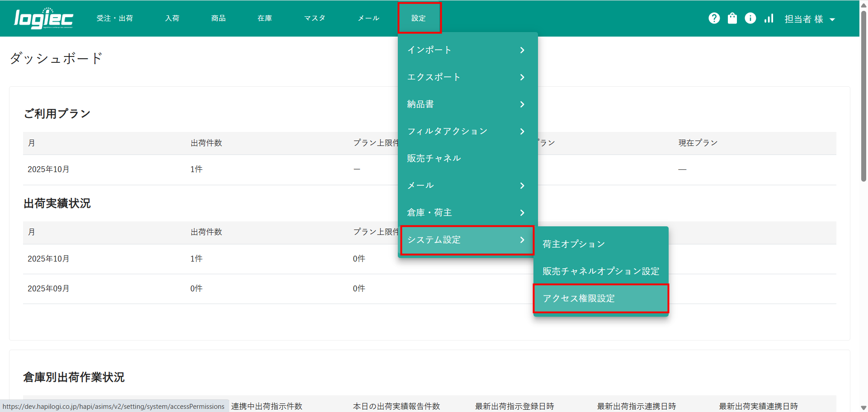Image resolution: width=868 pixels, height=412 pixels.
Task: Open the help question mark icon
Action: (714, 18)
